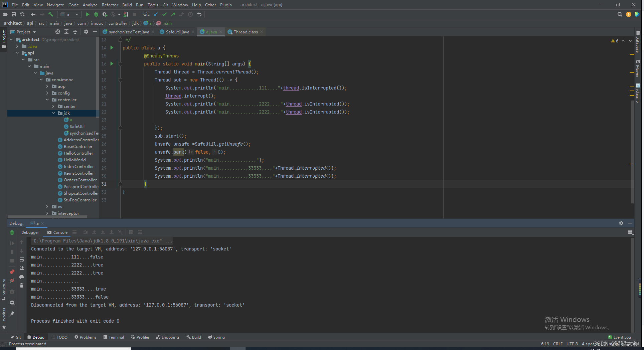Clear console output with trash icon
Image resolution: width=644 pixels, height=350 pixels.
[x=22, y=285]
